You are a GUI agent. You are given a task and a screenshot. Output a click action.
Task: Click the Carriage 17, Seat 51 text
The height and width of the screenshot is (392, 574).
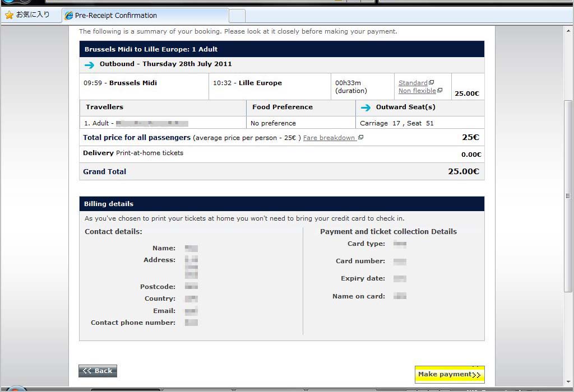click(397, 123)
